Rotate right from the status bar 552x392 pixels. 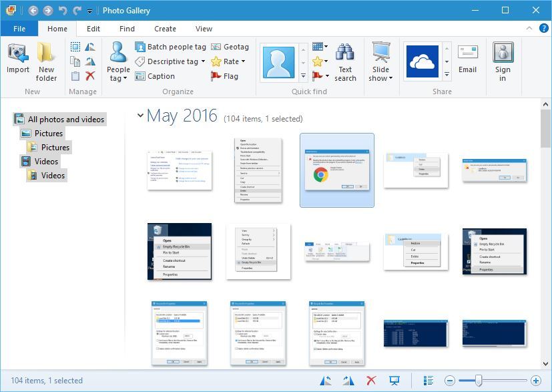(348, 381)
